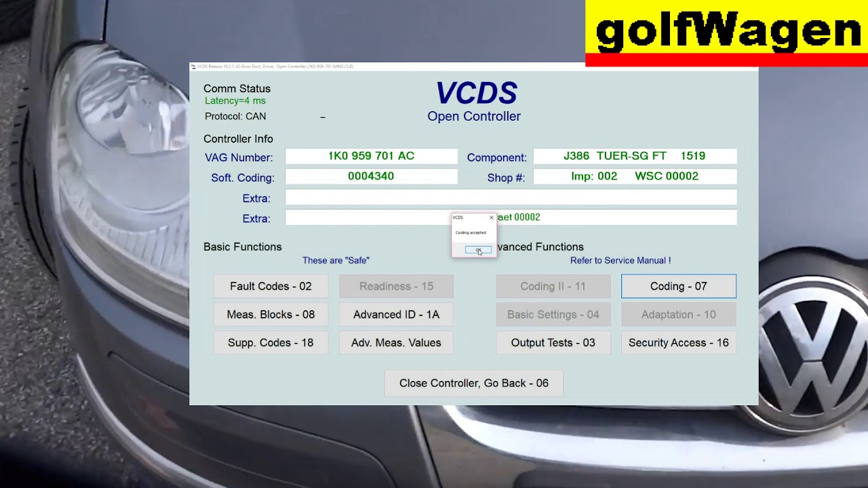The height and width of the screenshot is (488, 868).
Task: Click the Soft. Coding field 0004340
Action: click(371, 176)
